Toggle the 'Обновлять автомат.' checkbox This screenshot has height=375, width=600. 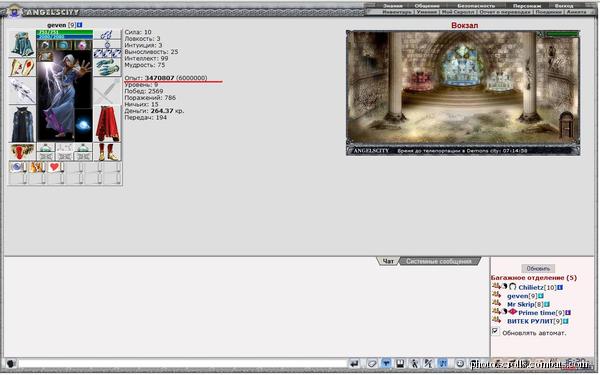click(x=495, y=331)
